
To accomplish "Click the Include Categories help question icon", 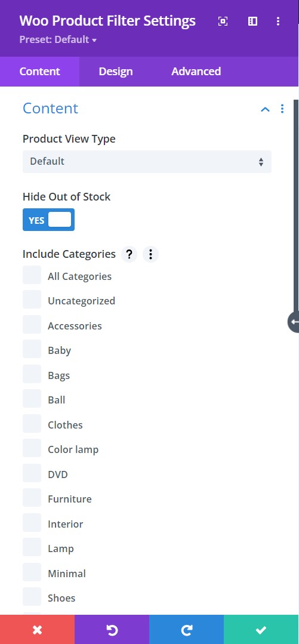I will (129, 254).
